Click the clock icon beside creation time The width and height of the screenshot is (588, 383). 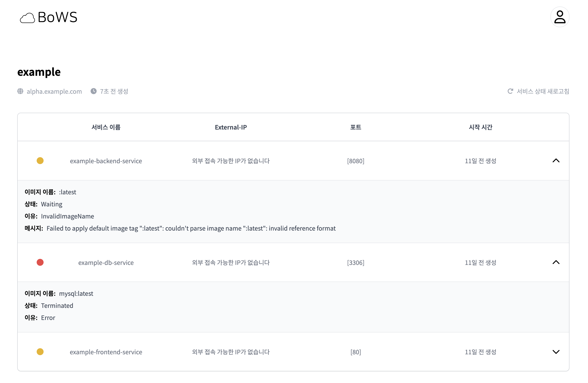tap(93, 91)
